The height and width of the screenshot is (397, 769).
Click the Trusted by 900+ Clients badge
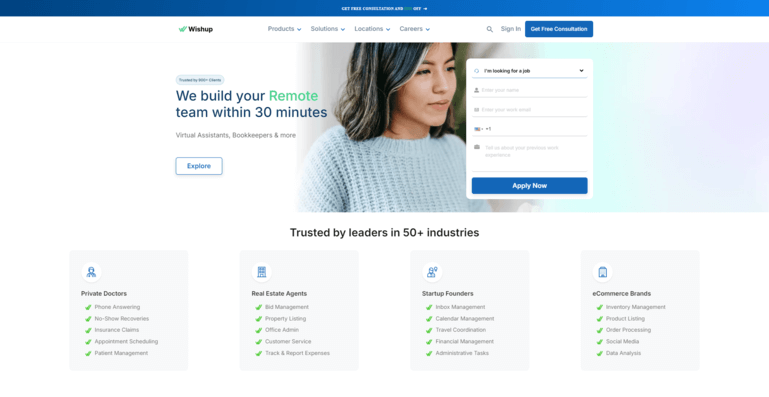(200, 80)
